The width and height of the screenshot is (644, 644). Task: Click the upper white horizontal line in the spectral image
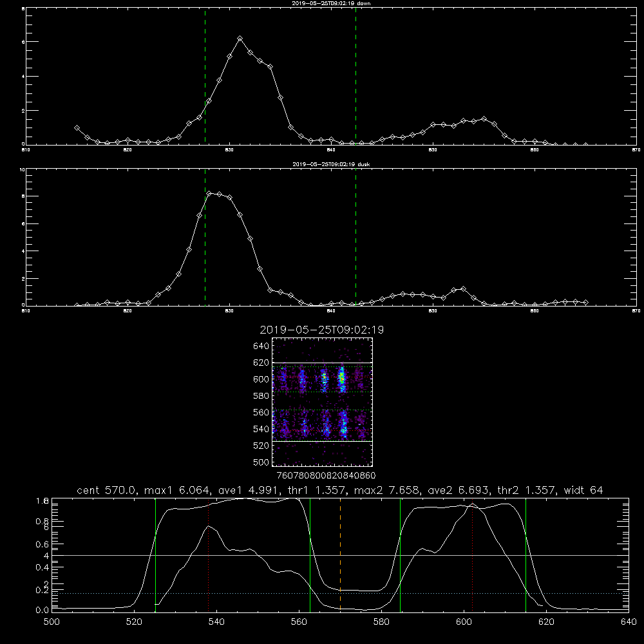pyautogui.click(x=322, y=363)
